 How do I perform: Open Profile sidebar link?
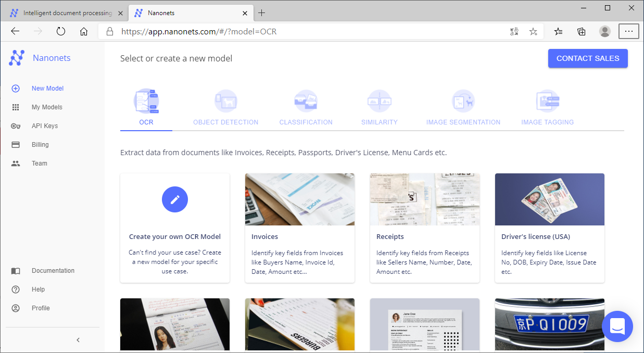(41, 308)
